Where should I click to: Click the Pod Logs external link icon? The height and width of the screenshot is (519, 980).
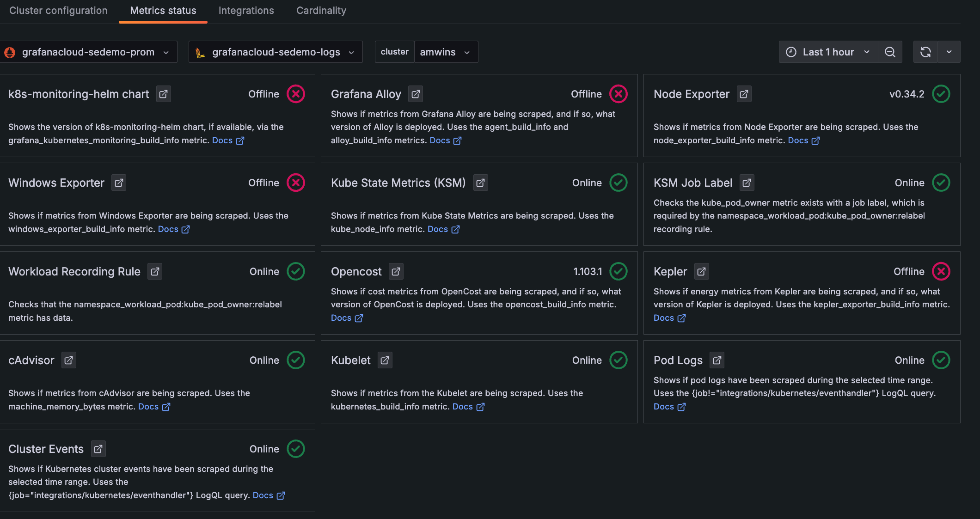click(x=717, y=360)
